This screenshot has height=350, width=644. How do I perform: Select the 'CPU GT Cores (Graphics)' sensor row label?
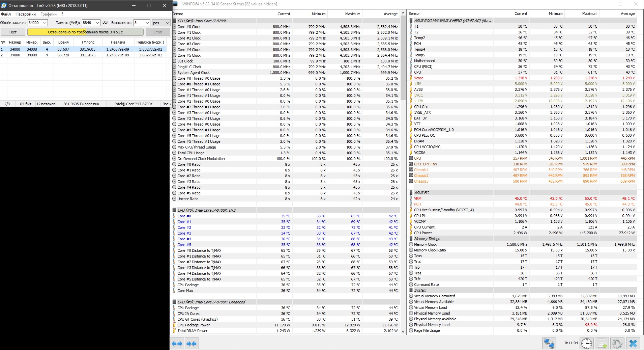click(x=198, y=319)
